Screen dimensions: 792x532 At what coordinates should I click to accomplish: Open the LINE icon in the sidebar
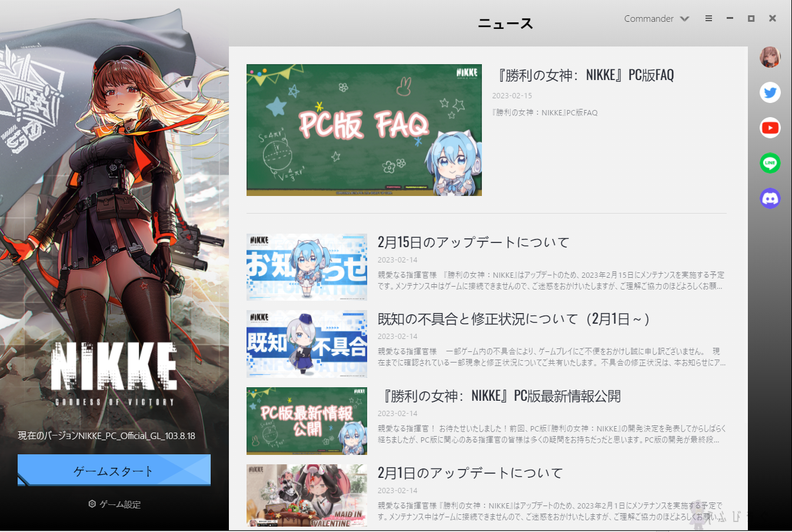point(770,163)
